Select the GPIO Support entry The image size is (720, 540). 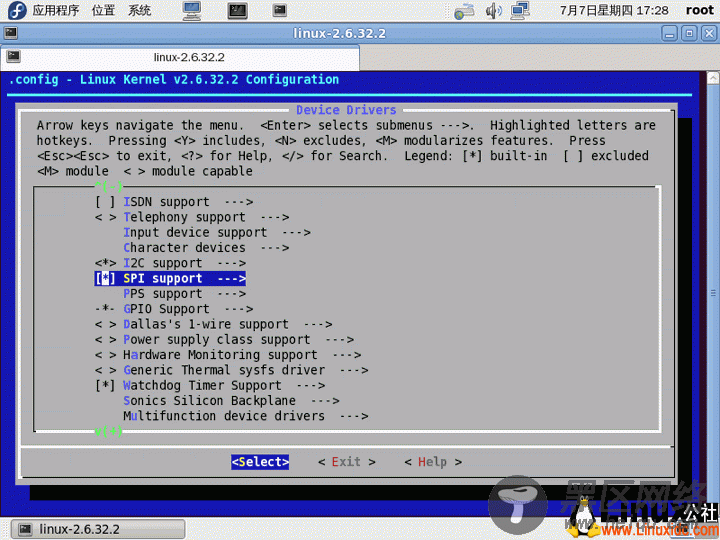tap(166, 309)
